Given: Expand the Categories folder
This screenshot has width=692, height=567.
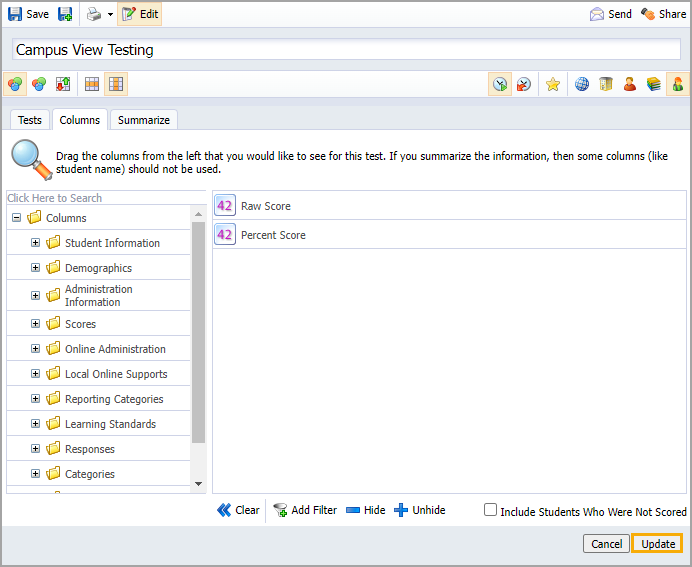Looking at the screenshot, I should click(35, 473).
